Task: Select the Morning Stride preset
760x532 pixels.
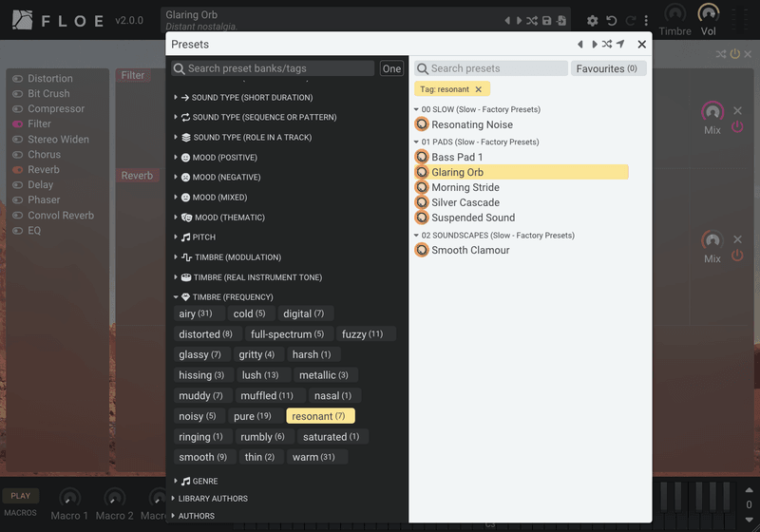Action: tap(465, 187)
